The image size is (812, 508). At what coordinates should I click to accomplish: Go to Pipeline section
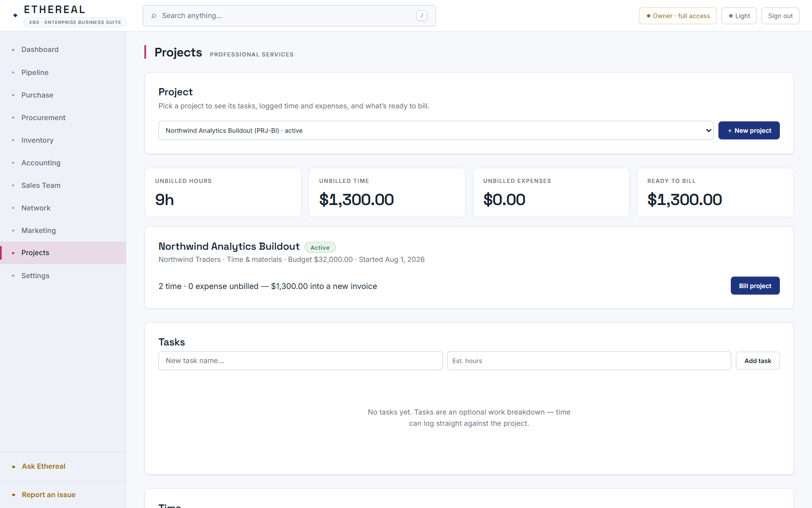[63, 72]
